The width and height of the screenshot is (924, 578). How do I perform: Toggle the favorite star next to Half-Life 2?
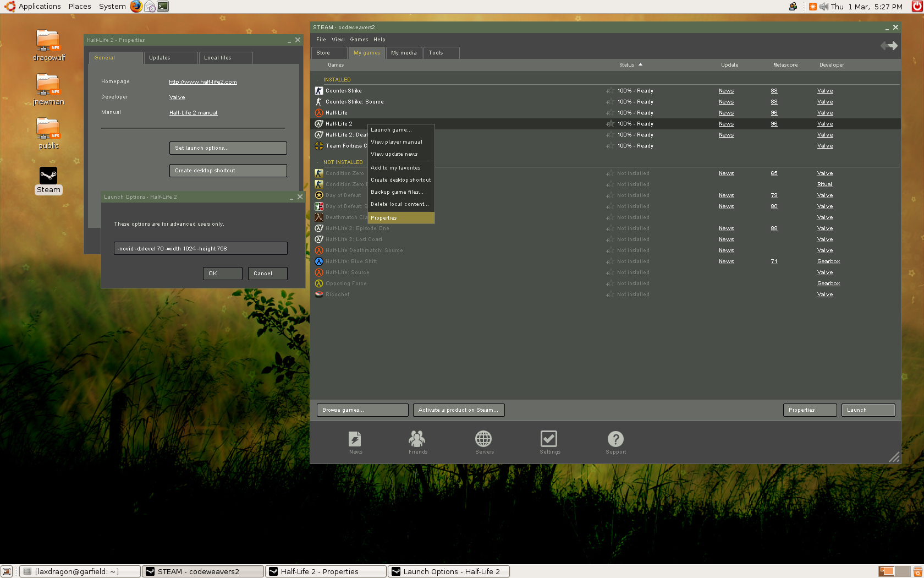[609, 124]
